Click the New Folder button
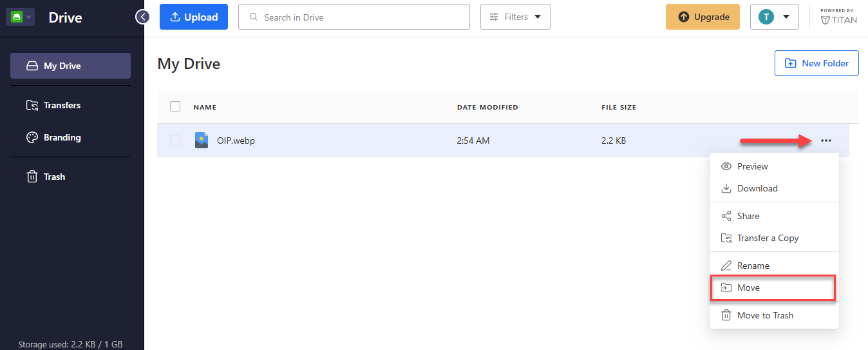Screen dimensions: 868x350 click(816, 63)
